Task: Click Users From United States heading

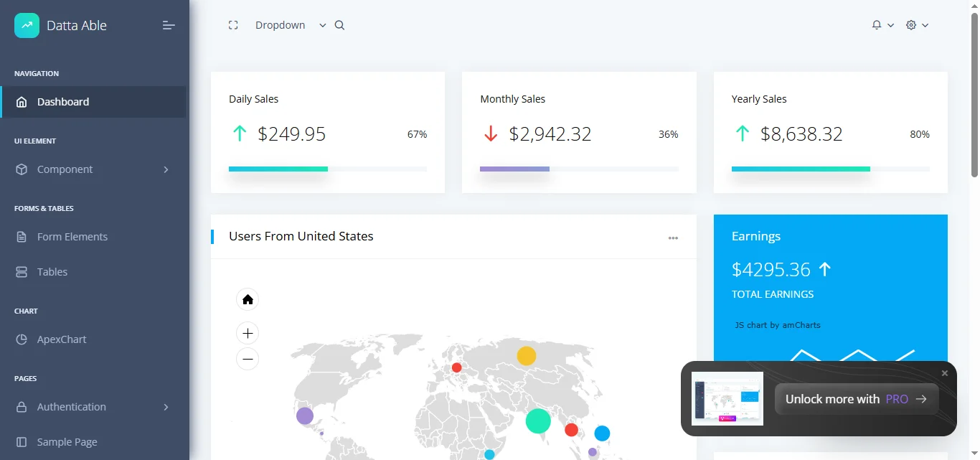Action: (301, 236)
